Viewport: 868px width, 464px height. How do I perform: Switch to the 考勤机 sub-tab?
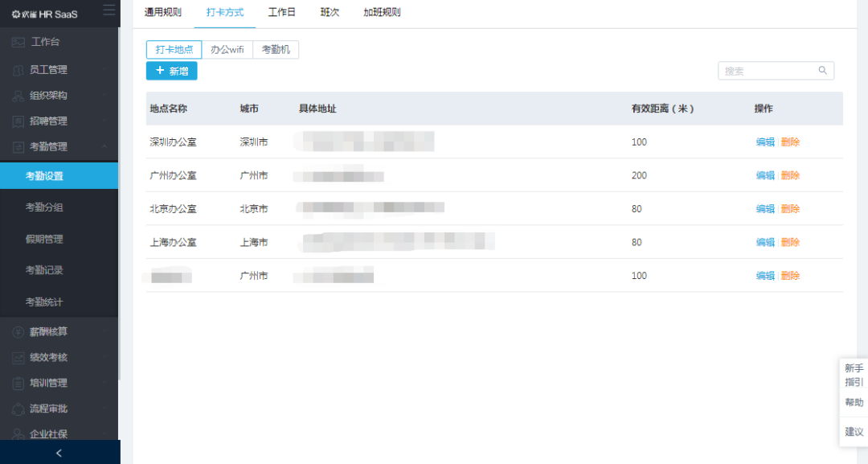tap(276, 49)
